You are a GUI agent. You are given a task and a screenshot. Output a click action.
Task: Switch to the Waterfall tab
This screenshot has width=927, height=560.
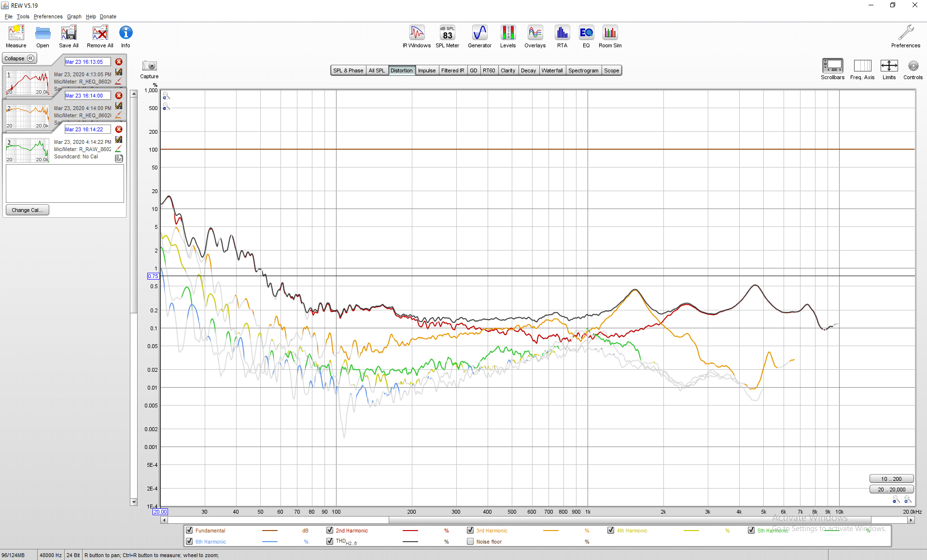(x=552, y=70)
